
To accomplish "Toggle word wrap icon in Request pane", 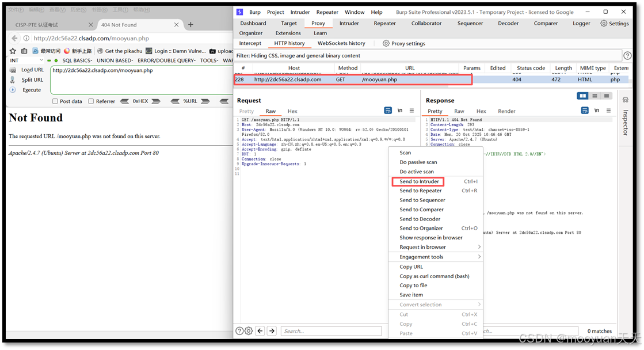I will click(388, 111).
